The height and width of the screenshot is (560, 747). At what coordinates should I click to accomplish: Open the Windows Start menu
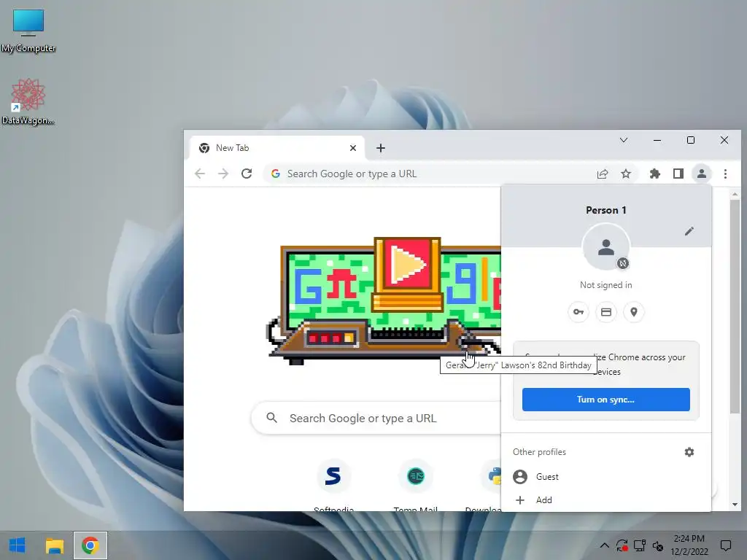pyautogui.click(x=18, y=545)
